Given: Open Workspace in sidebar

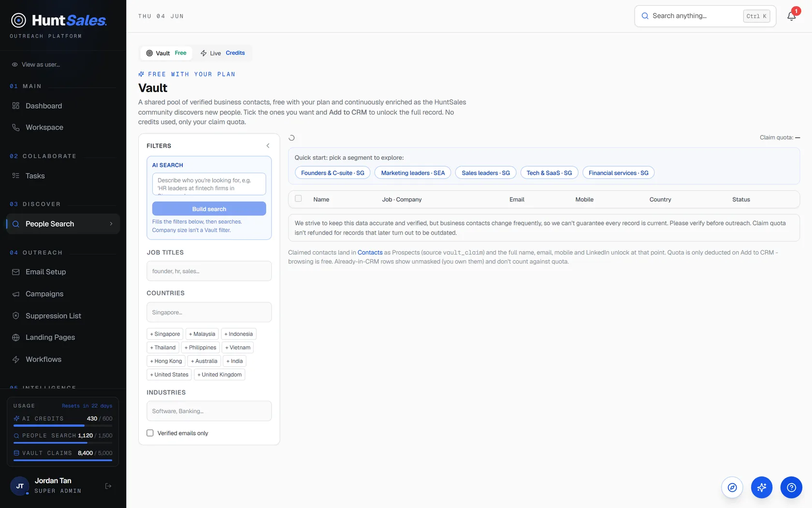Looking at the screenshot, I should [x=63, y=127].
